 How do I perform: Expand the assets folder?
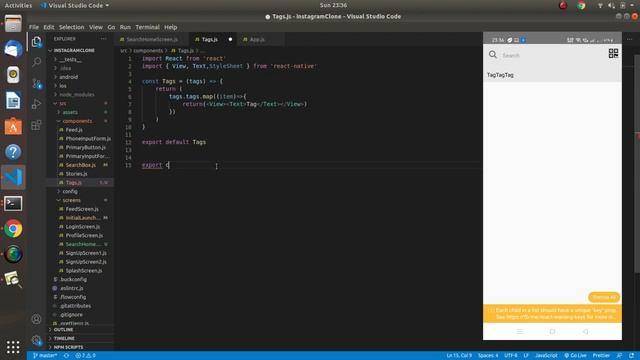[70, 112]
